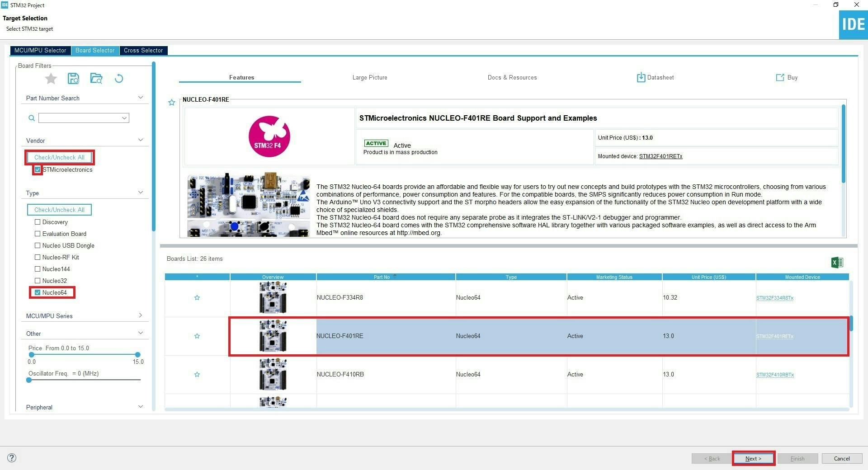Click the board details panel scrollbar

click(844, 144)
